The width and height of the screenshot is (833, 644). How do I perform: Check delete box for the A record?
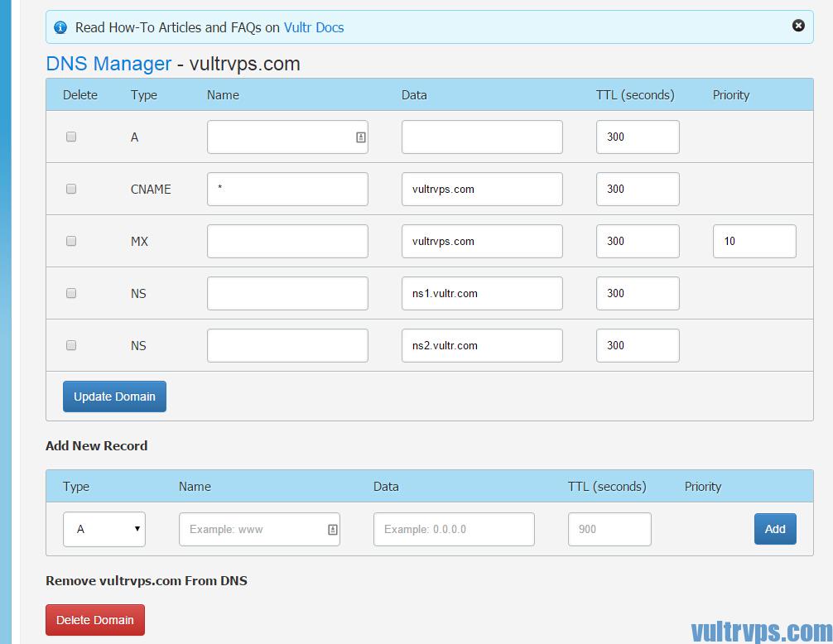point(71,137)
